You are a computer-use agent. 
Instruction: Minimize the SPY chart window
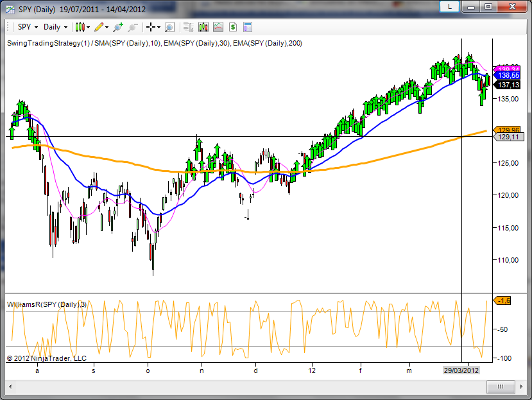point(470,6)
